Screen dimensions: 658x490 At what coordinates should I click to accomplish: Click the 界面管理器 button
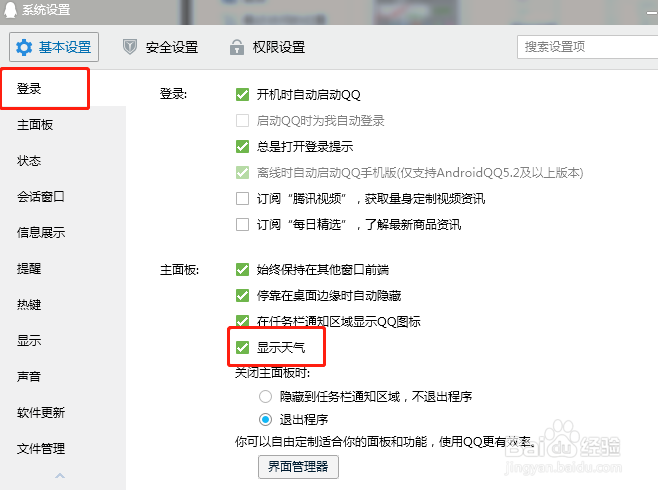coord(298,467)
